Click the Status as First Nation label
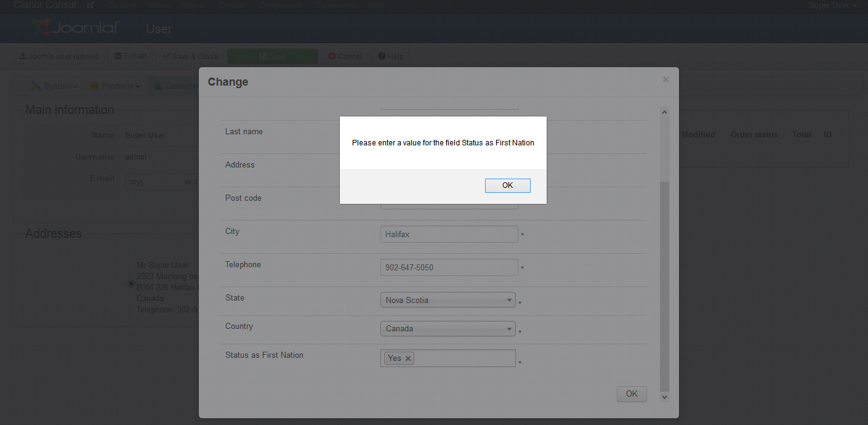 264,355
